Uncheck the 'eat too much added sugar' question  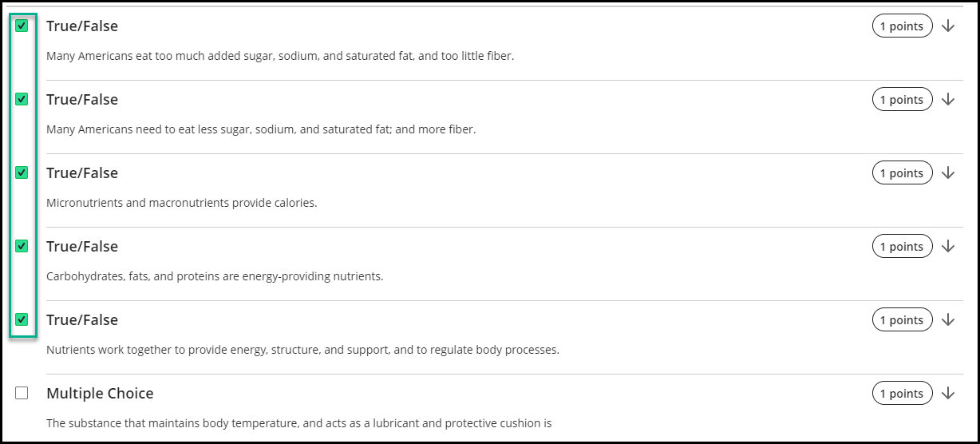pyautogui.click(x=22, y=26)
